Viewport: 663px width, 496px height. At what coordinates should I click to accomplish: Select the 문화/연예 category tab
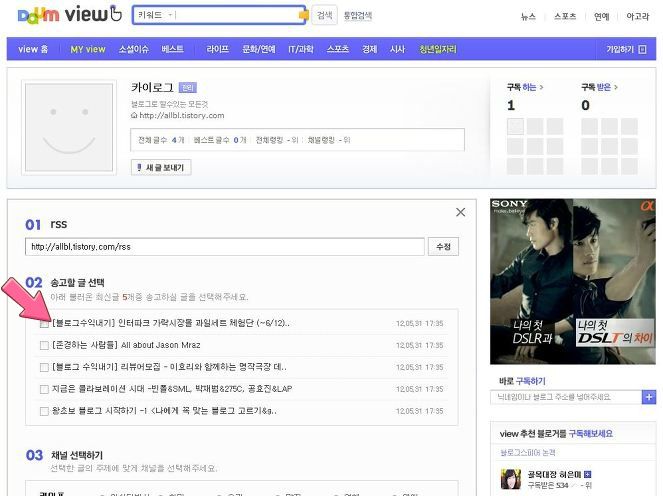pos(258,49)
